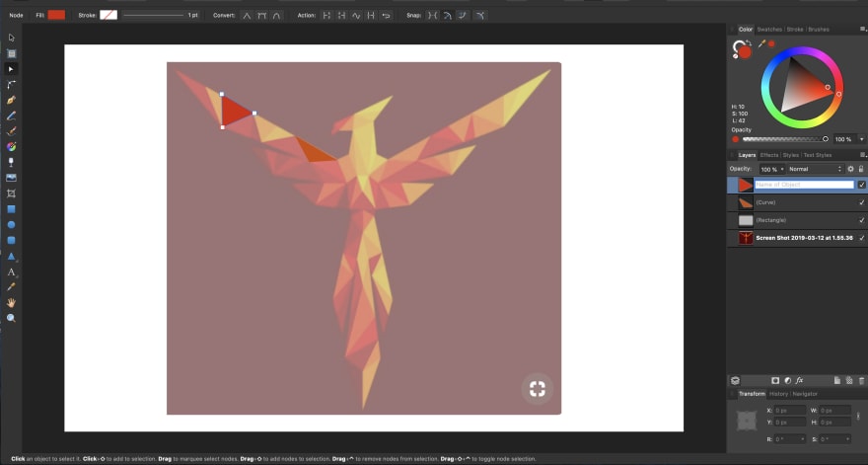The width and height of the screenshot is (868, 465).
Task: Click the Break Curve action icon
Action: pos(326,16)
